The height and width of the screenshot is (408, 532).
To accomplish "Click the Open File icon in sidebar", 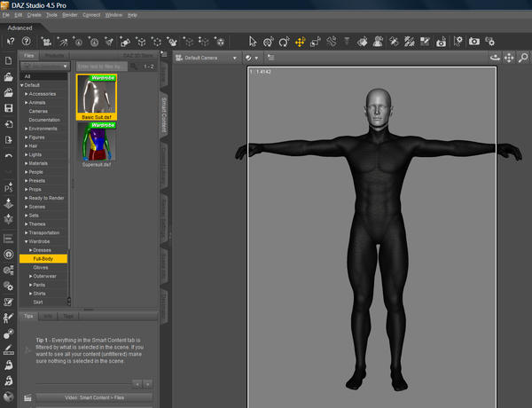I will coord(8,76).
